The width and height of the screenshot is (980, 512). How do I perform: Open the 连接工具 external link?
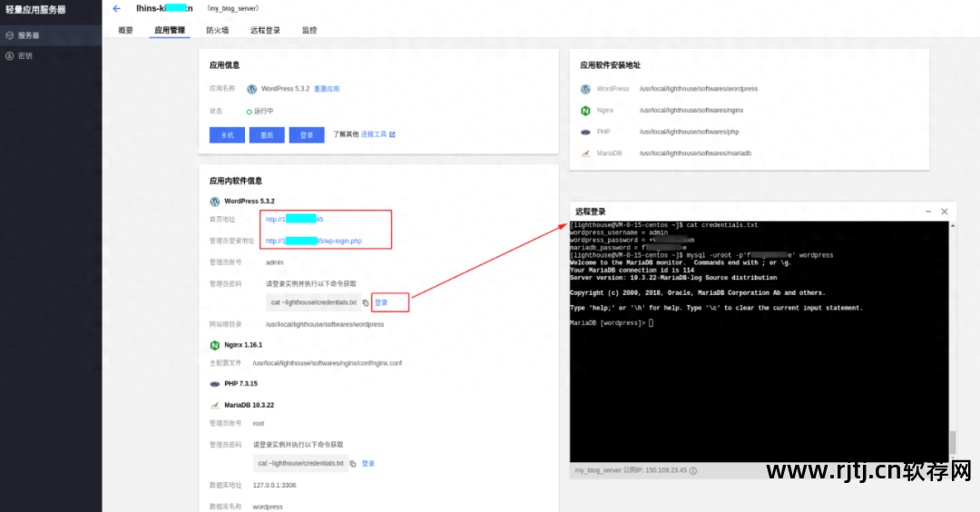coord(378,134)
